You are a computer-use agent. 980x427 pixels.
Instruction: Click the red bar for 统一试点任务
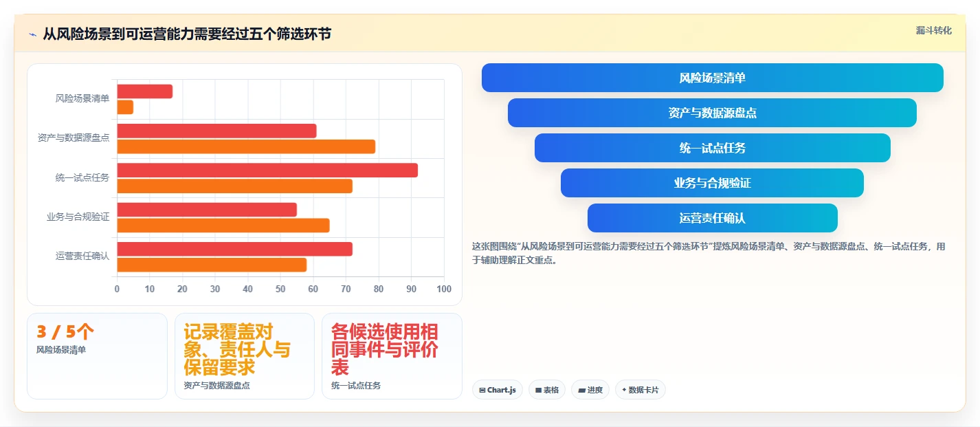coord(268,171)
